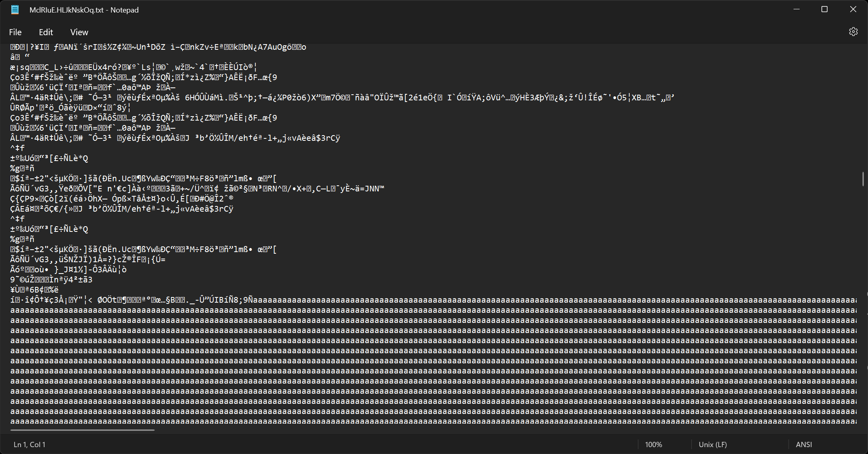Click the line starting with 9˜©úŽ
This screenshot has height=454, width=868.
pyautogui.click(x=51, y=280)
